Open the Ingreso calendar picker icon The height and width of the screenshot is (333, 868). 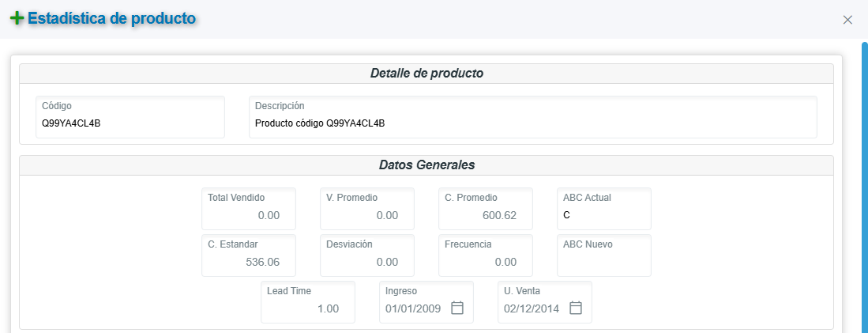457,308
